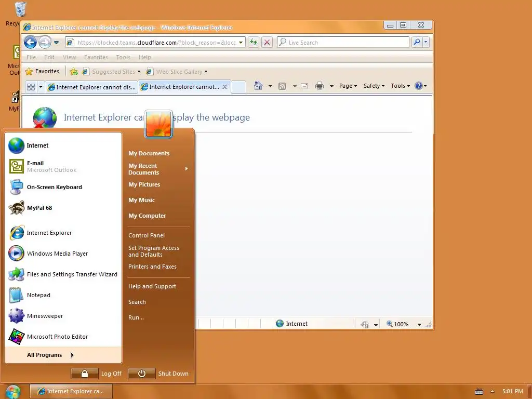Close the active 'Internet Explorer cannot...' tab
Viewport: 532px width, 399px height.
point(224,87)
